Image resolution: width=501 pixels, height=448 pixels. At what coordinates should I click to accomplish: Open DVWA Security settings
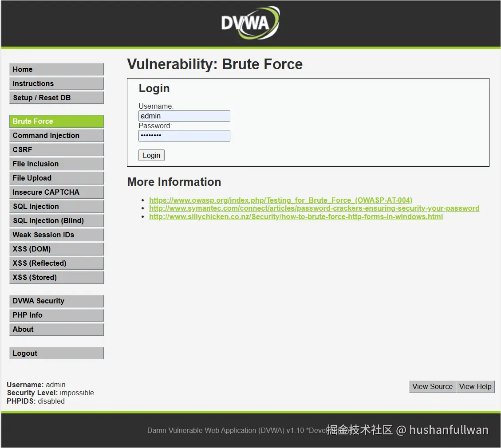tap(56, 301)
